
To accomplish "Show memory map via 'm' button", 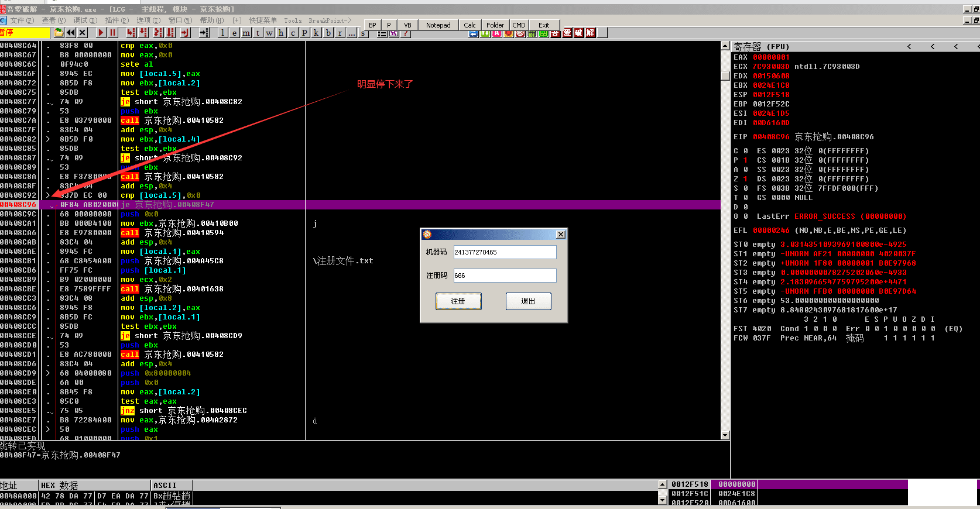I will click(x=246, y=33).
